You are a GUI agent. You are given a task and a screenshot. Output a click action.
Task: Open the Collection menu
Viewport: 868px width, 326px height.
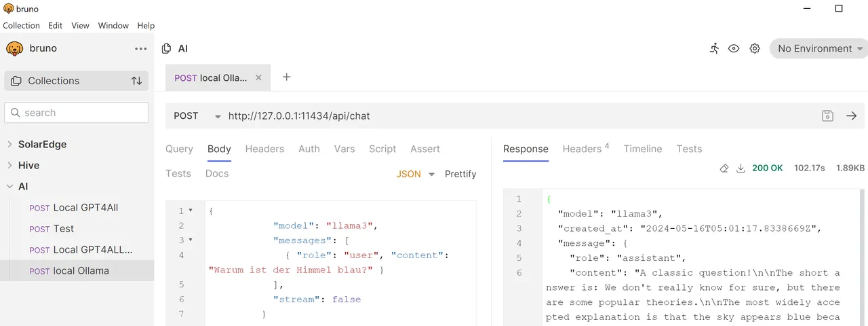(x=21, y=25)
